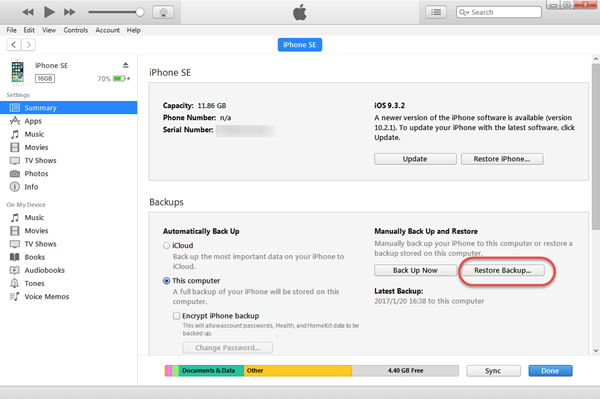Viewport: 600px width, 399px height.
Task: Click the Search input field
Action: pyautogui.click(x=499, y=12)
